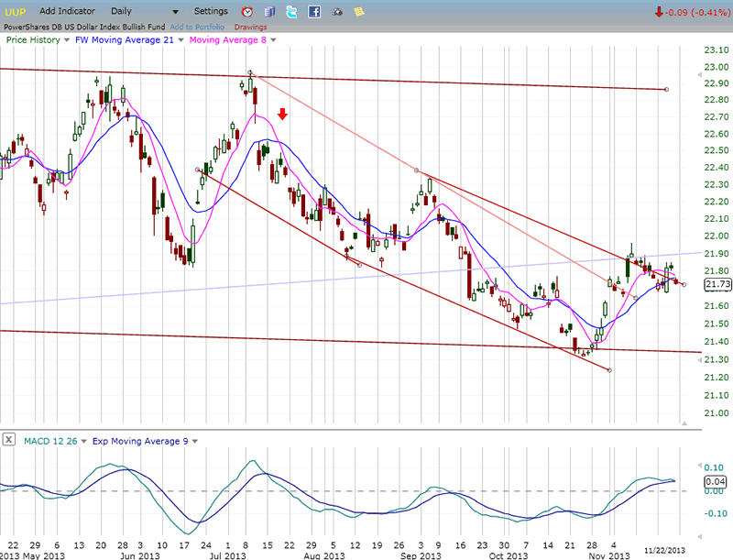Click the camera snapshot icon
Image resolution: width=733 pixels, height=560 pixels.
click(x=336, y=12)
